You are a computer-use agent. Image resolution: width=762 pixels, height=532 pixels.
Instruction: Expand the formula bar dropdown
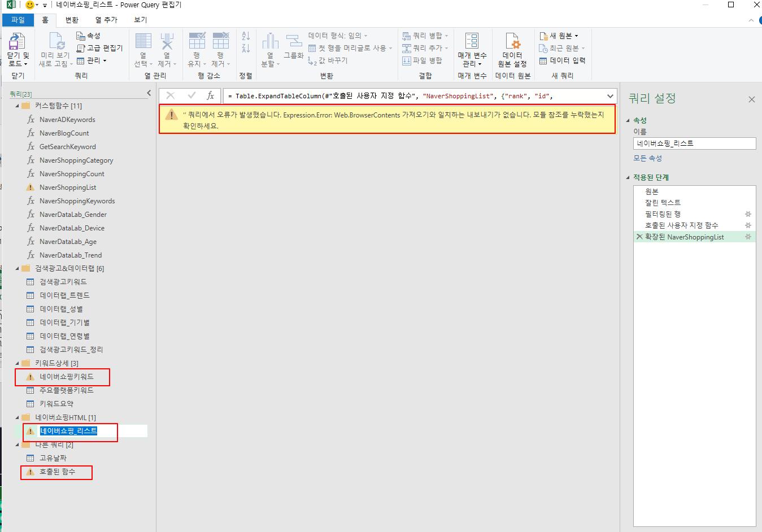(x=610, y=96)
